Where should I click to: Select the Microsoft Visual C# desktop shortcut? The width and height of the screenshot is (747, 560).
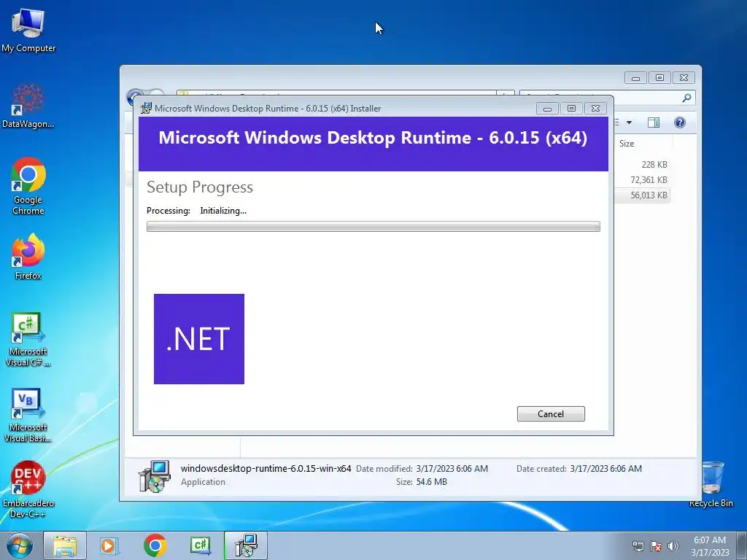(28, 340)
